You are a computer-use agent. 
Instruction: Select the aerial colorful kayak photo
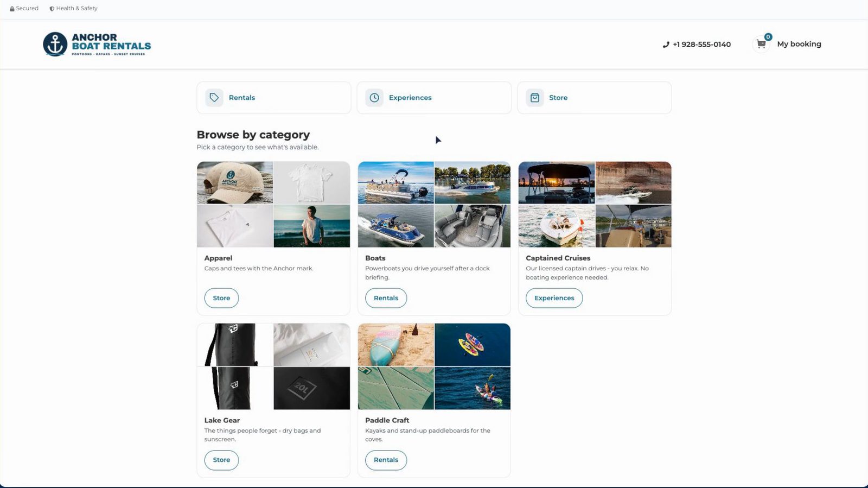pos(473,345)
